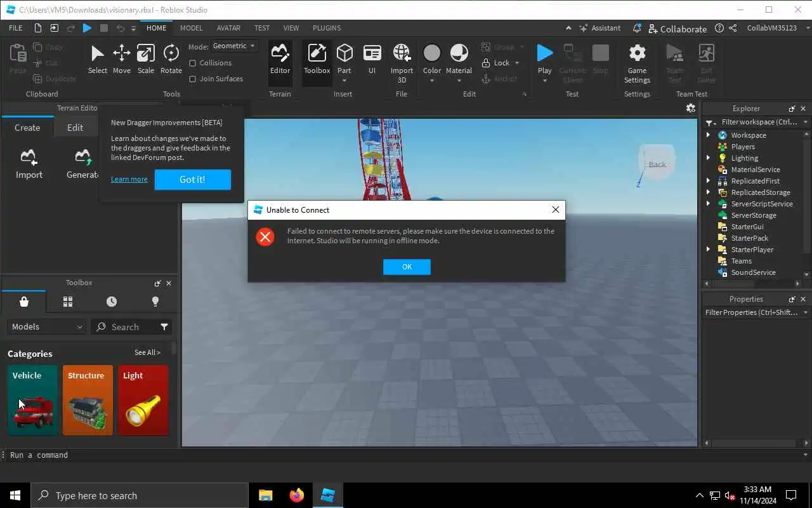812x508 pixels.
Task: Open the Toolbox search filter icon
Action: tap(164, 326)
